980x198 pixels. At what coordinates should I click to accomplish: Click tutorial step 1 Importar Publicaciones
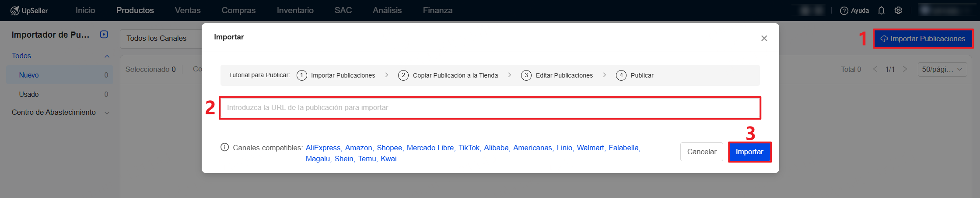click(336, 75)
